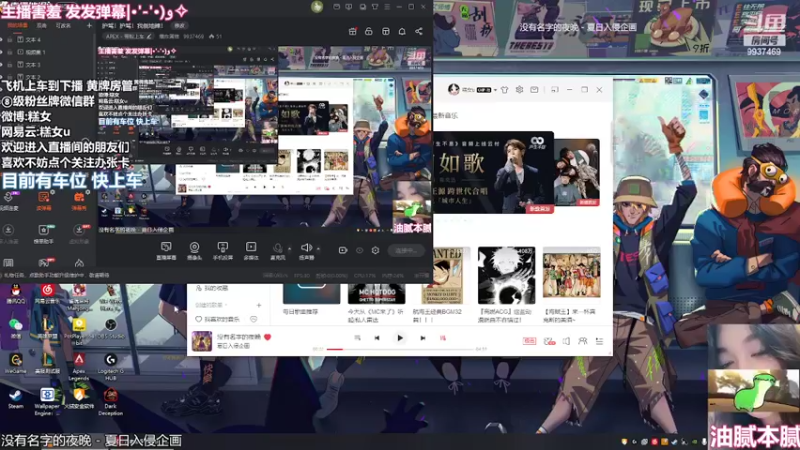Select the 文本 4 source row
Viewport: 800px width, 450px height.
[x=48, y=39]
